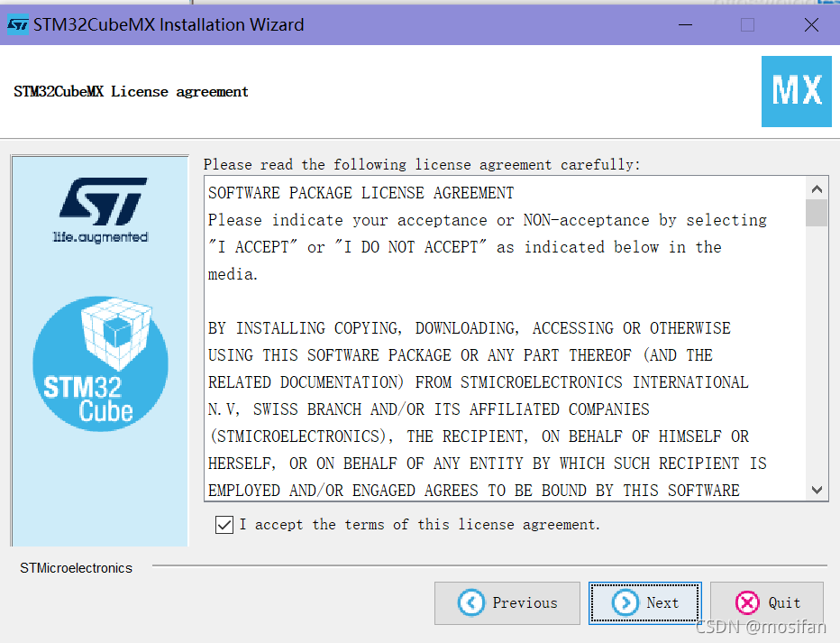
Task: Go back with the Previous button
Action: [x=507, y=602]
